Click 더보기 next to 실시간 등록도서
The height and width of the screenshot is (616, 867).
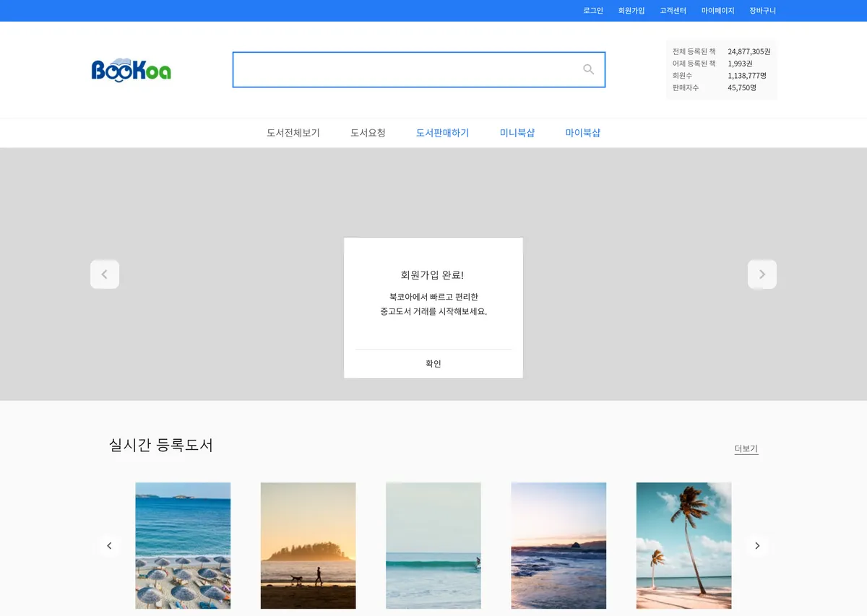click(x=746, y=448)
